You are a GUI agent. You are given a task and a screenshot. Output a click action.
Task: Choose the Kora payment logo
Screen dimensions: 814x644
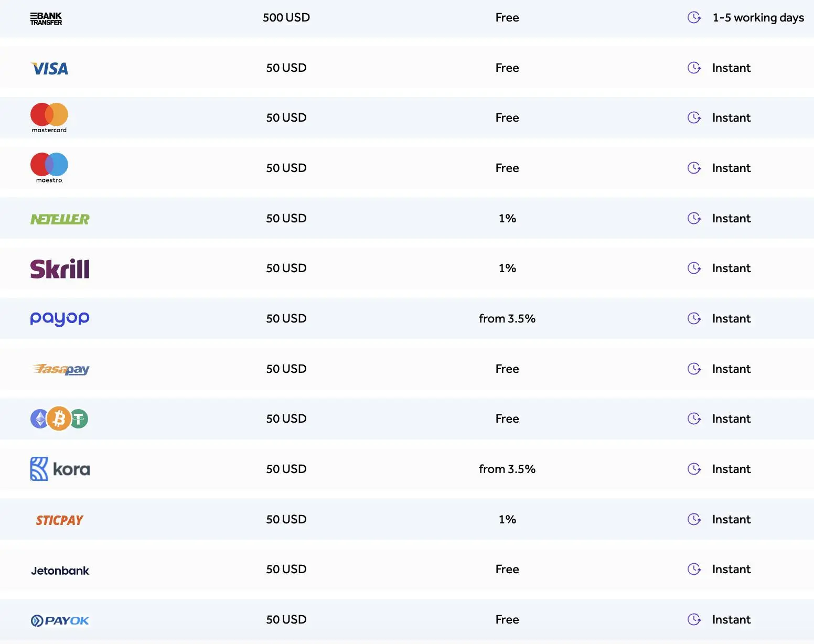click(x=60, y=469)
